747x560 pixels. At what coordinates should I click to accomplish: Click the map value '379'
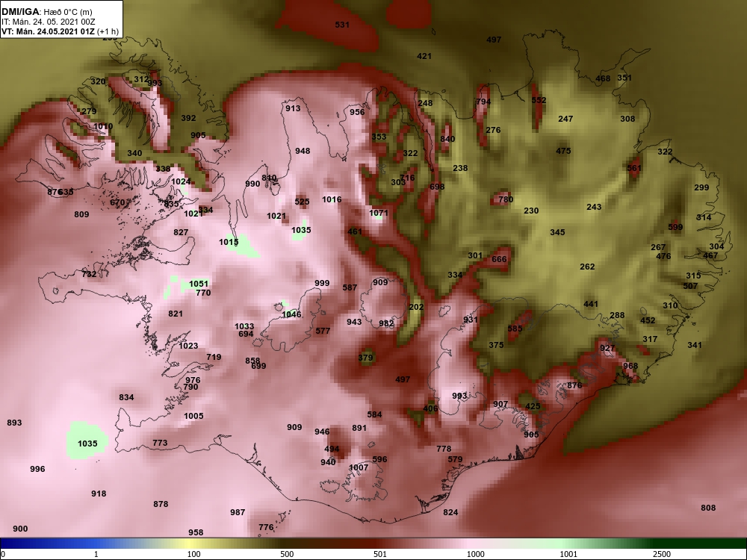pyautogui.click(x=365, y=358)
